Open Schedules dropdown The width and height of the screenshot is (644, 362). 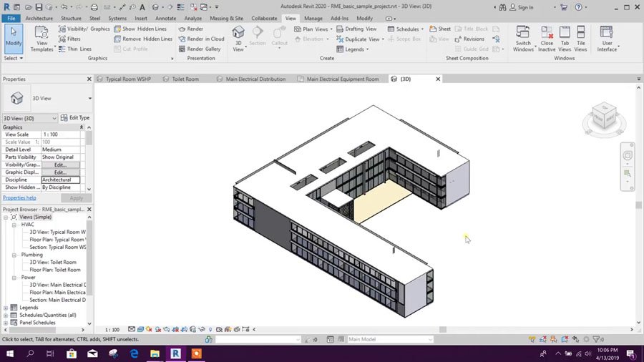[406, 29]
